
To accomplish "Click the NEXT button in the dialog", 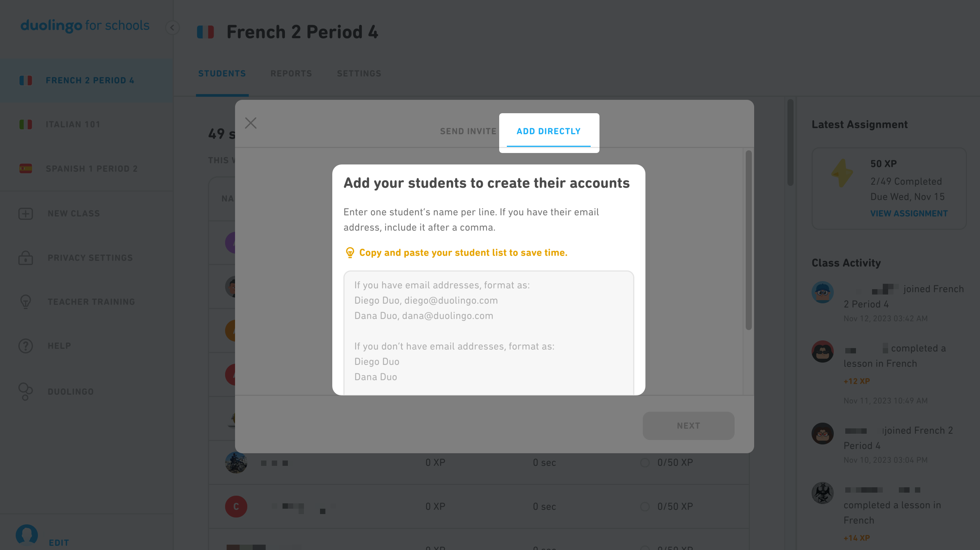I will (x=688, y=425).
